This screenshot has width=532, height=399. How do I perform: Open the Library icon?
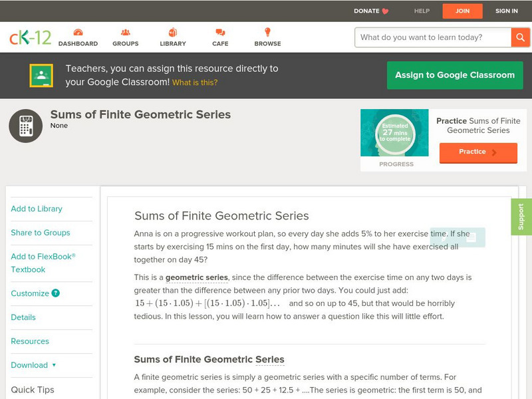[x=173, y=33]
